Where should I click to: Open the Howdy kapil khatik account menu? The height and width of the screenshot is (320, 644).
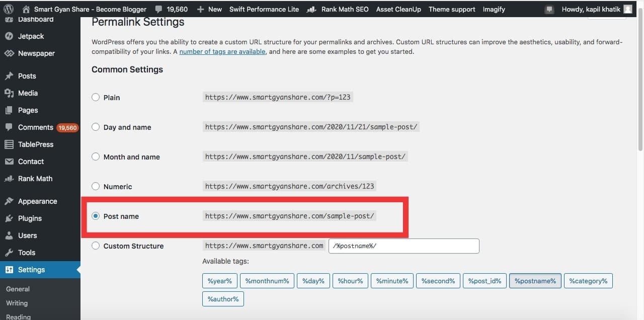tap(597, 9)
